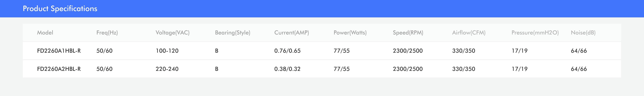Select the FD2260A2HBL-R model cell
Screen dimensions: 644x96
59,69
